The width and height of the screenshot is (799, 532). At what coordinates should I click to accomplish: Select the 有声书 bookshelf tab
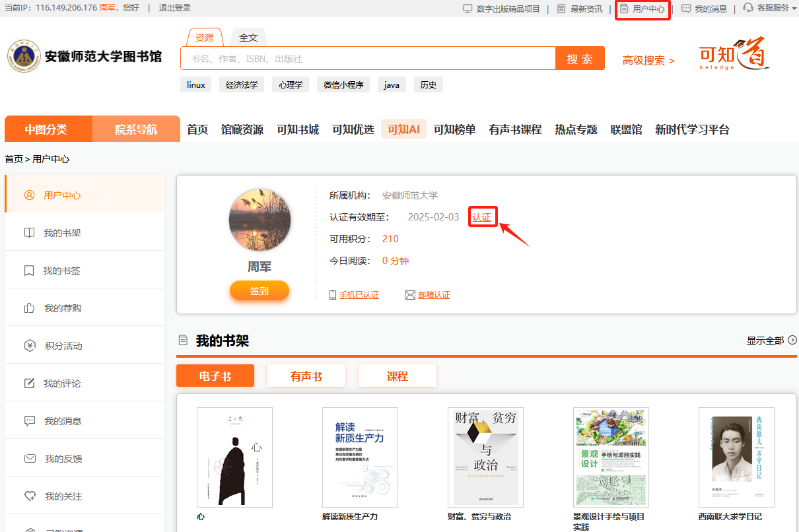(x=306, y=376)
